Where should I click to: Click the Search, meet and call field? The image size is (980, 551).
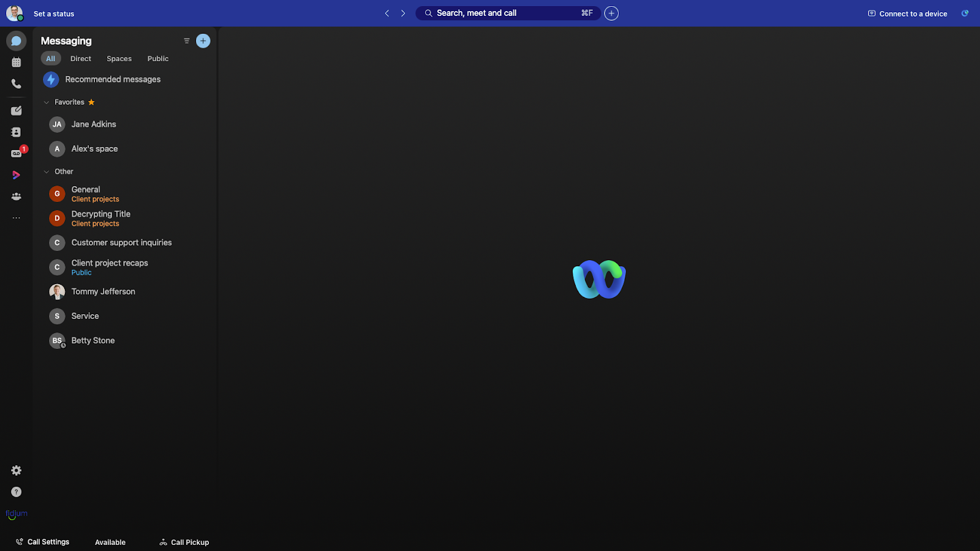pos(508,13)
